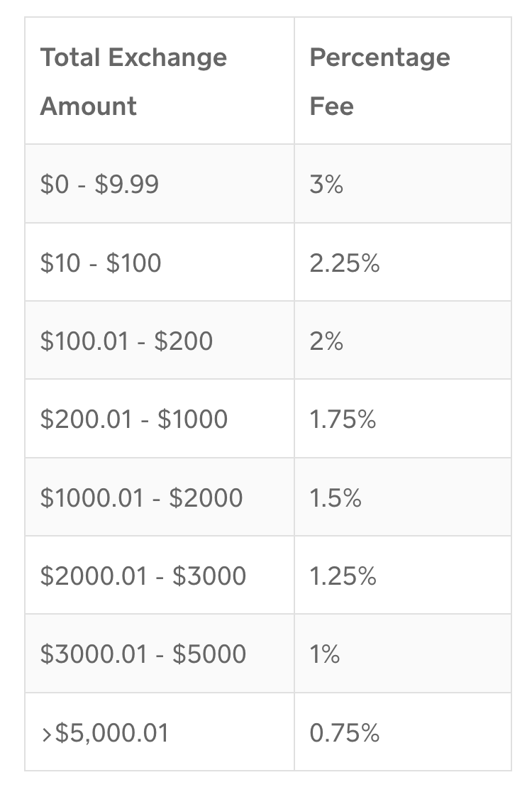532x792 pixels.
Task: Click the 2.25% fee cell
Action: (403, 262)
